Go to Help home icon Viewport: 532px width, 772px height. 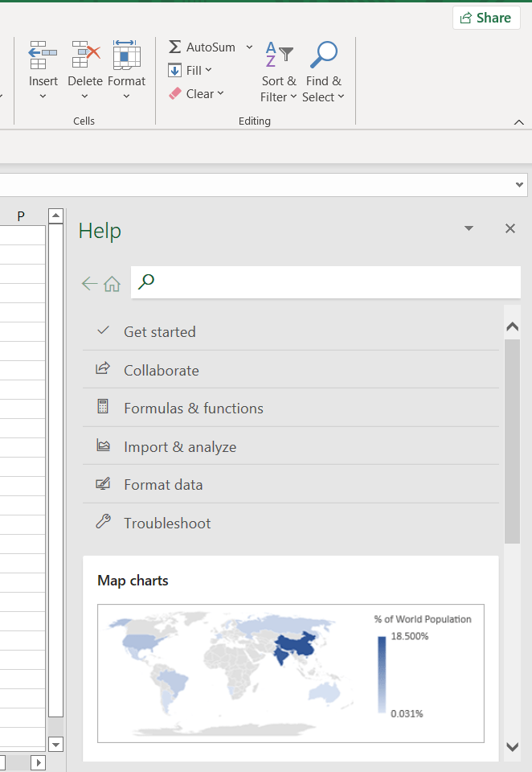click(x=112, y=284)
